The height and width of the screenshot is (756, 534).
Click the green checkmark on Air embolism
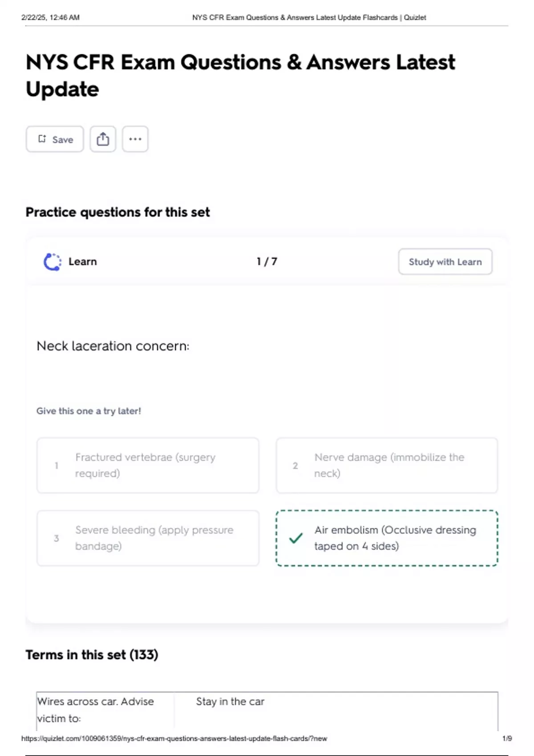[x=295, y=538]
